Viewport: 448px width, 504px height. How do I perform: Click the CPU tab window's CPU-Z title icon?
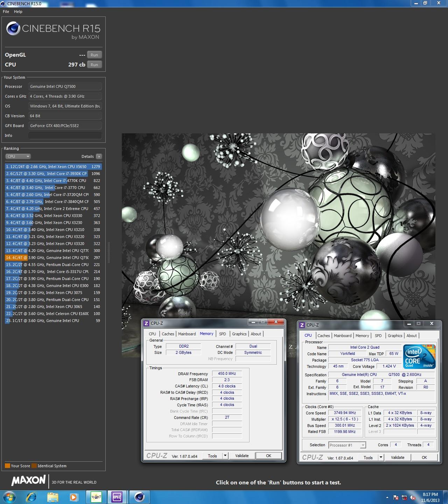tap(302, 325)
